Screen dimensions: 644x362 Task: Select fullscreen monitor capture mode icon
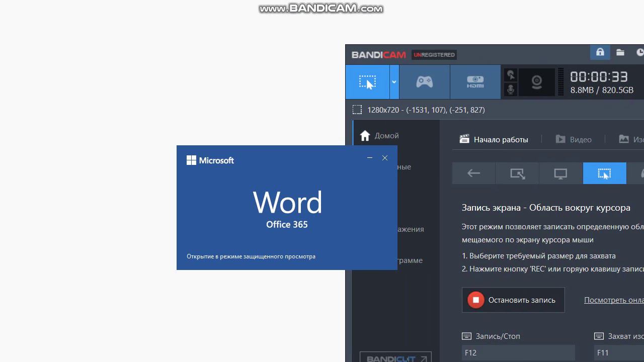coord(560,173)
